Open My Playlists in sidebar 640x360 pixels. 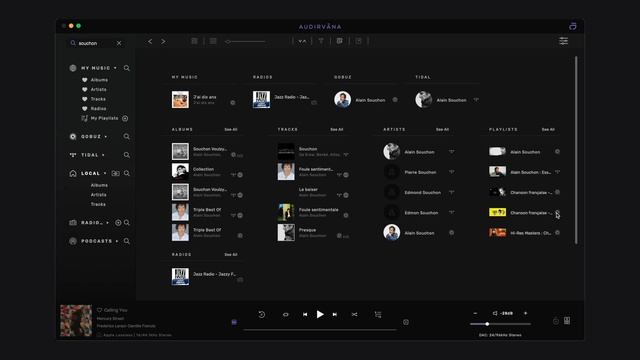[104, 118]
